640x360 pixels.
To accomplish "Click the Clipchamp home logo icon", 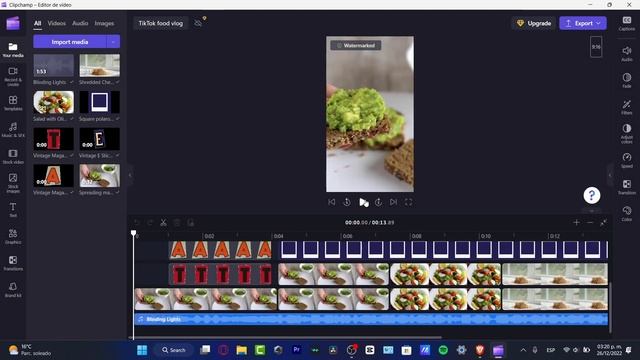I will click(x=13, y=23).
